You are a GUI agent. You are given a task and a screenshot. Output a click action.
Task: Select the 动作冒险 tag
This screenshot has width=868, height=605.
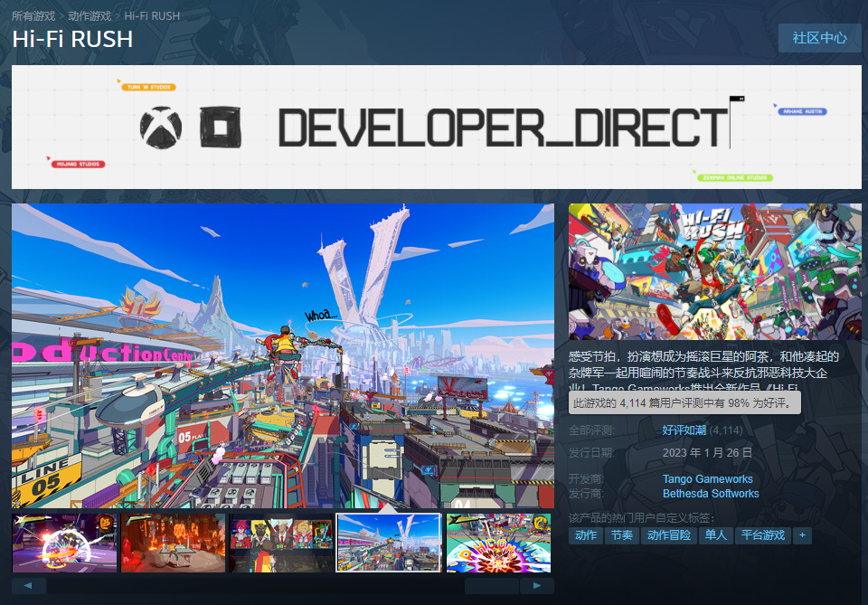[669, 535]
